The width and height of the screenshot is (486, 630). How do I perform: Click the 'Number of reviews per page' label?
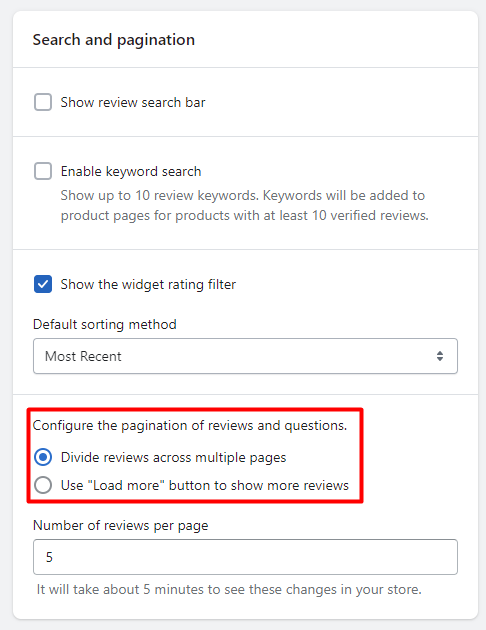coord(120,526)
